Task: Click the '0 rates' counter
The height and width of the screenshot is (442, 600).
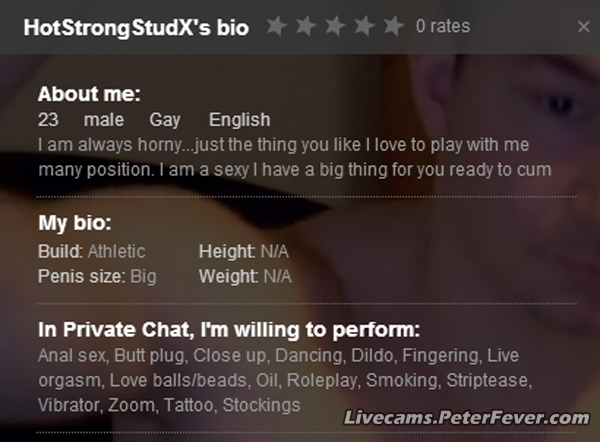Action: click(442, 26)
